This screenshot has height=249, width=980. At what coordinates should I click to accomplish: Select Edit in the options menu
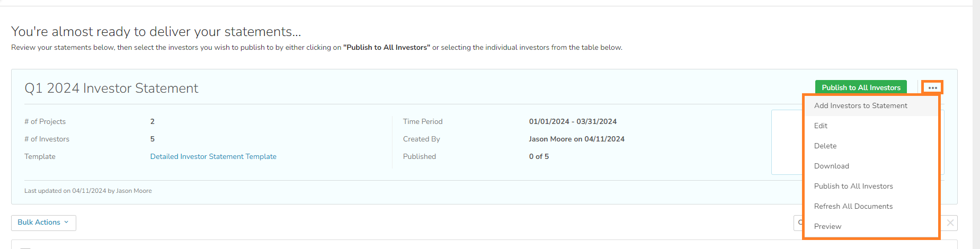click(821, 126)
